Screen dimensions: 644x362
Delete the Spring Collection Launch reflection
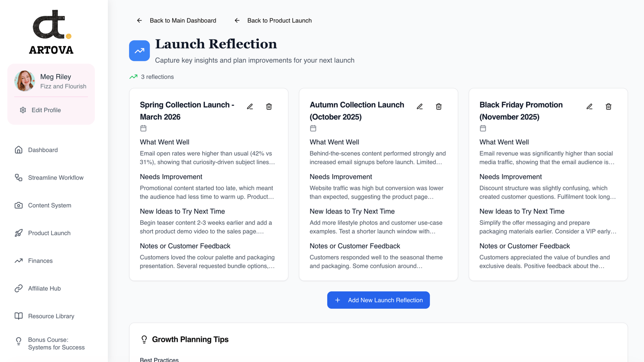[269, 107]
